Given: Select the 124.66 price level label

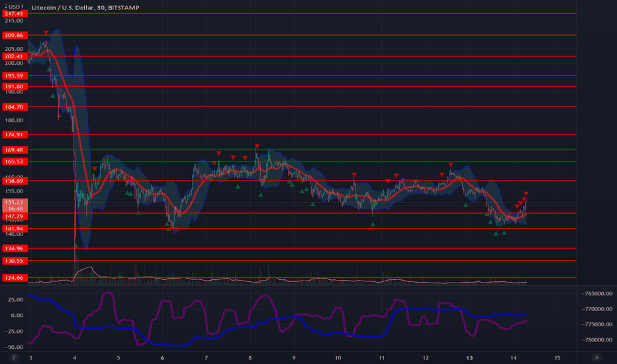Looking at the screenshot, I should click(x=15, y=278).
